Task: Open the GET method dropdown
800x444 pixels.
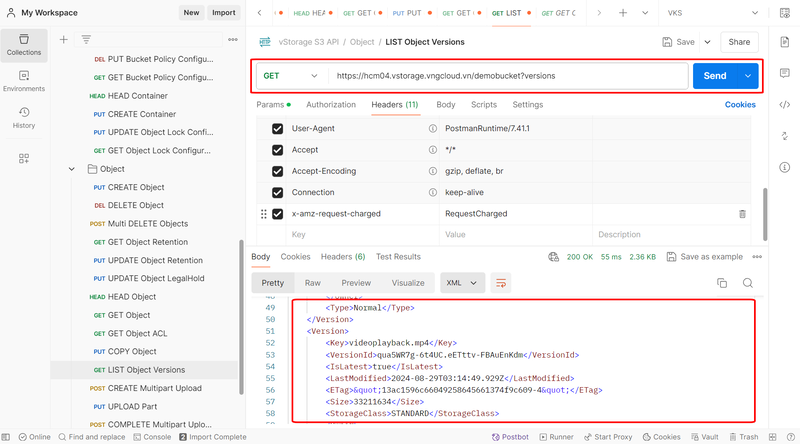Action: [291, 76]
